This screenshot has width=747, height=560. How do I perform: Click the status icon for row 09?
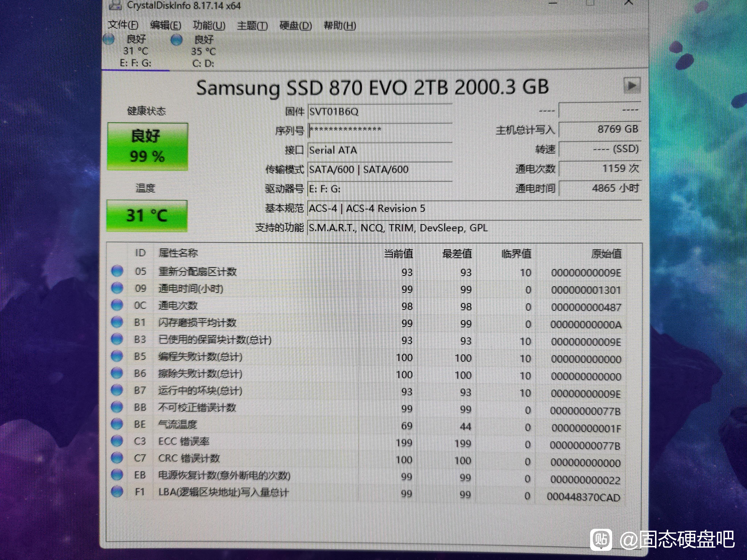(x=117, y=288)
